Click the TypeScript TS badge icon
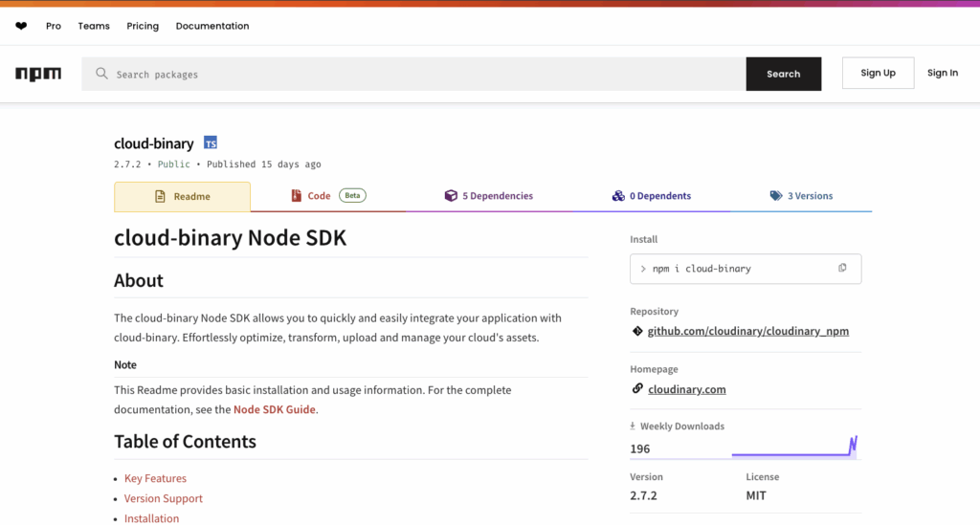Viewport: 980px width, 525px height. click(x=211, y=142)
